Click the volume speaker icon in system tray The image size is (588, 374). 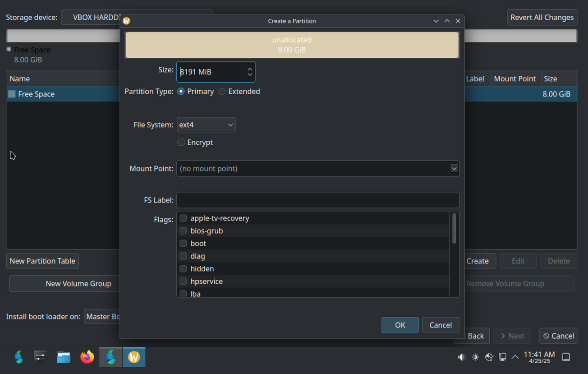(x=461, y=357)
